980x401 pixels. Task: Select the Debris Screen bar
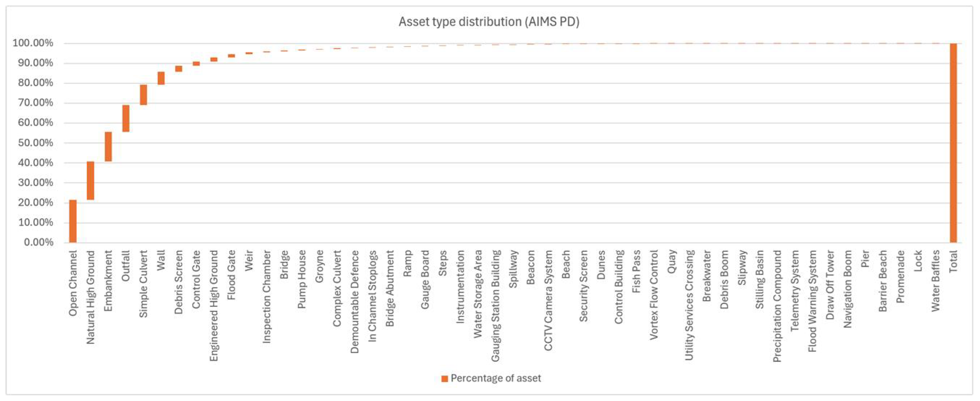(x=179, y=68)
